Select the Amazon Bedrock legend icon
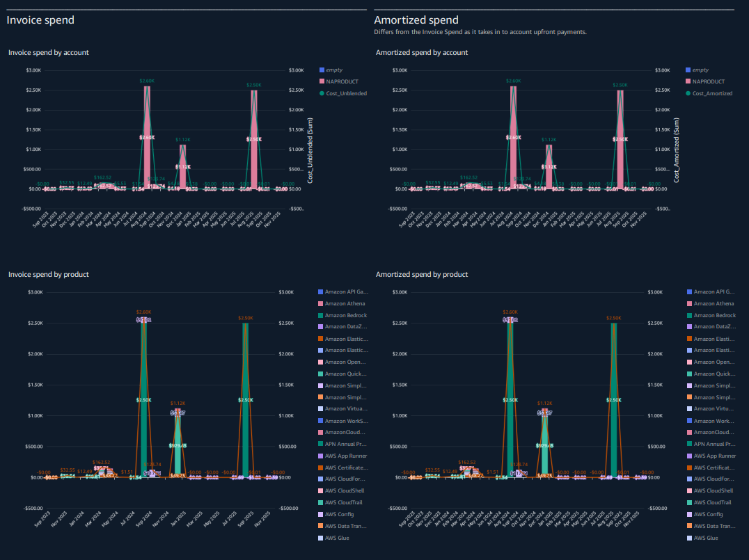 point(320,315)
